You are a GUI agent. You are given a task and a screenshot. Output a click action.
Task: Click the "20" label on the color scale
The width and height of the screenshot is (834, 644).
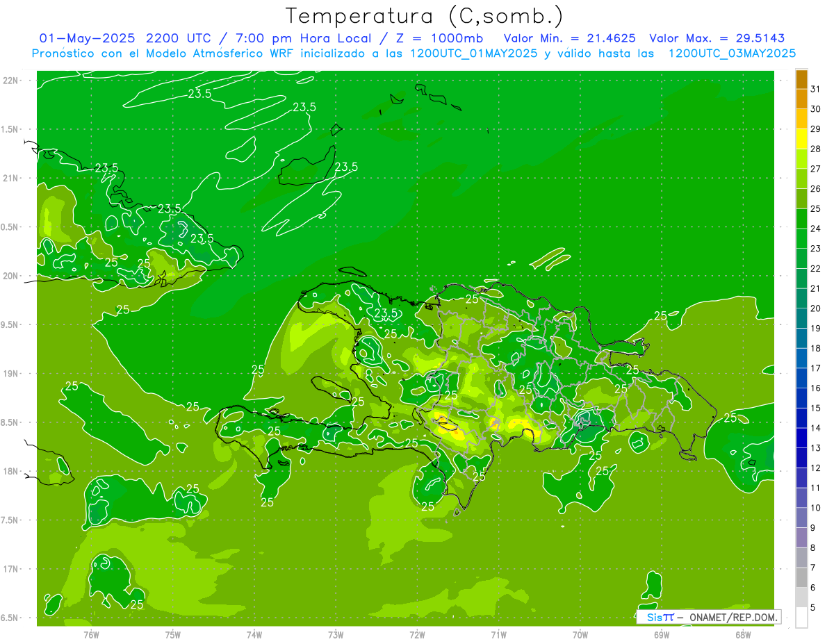816,308
